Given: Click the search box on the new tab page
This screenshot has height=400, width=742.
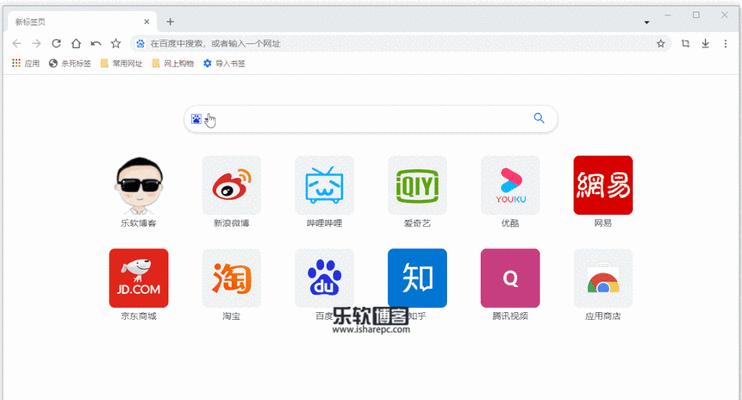Looking at the screenshot, I should pyautogui.click(x=371, y=118).
